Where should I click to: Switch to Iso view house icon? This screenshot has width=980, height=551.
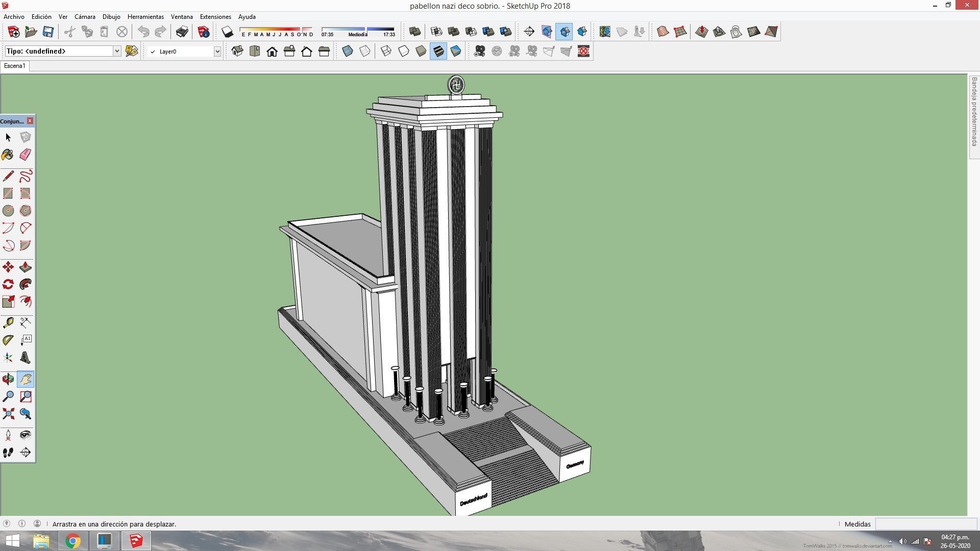tap(237, 51)
